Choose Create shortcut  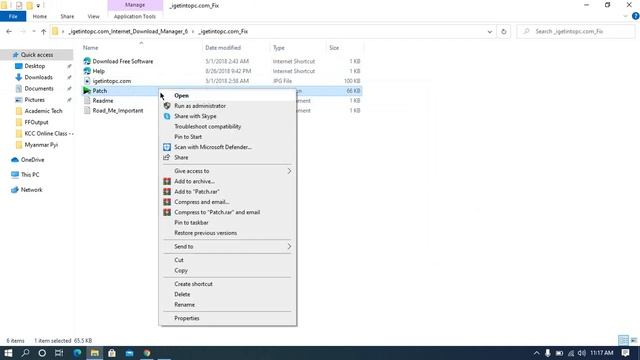click(x=227, y=284)
